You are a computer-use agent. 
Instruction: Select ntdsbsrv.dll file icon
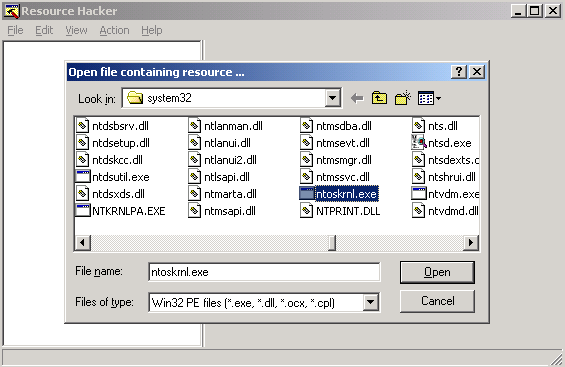click(x=83, y=126)
